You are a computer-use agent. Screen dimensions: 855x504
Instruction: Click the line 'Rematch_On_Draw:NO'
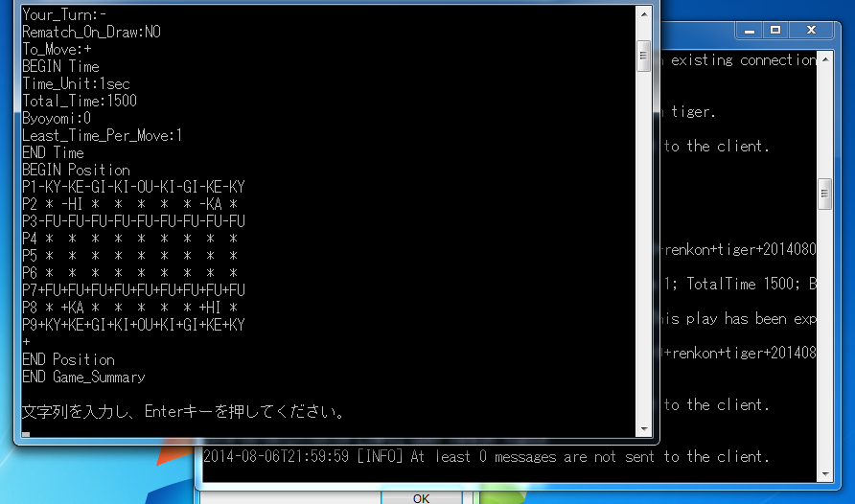point(92,33)
